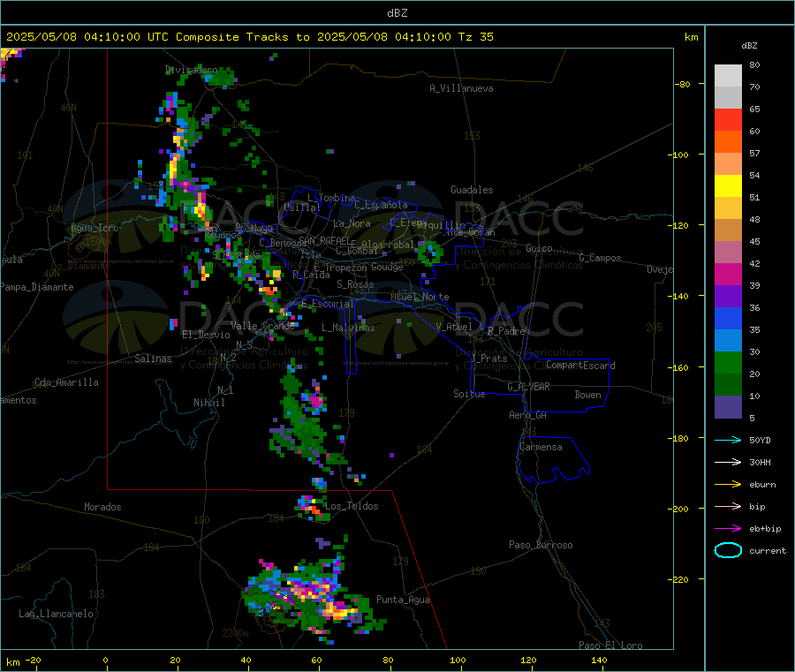Click the 'dBZ' title at the top
The height and width of the screenshot is (672, 795).
pyautogui.click(x=397, y=13)
